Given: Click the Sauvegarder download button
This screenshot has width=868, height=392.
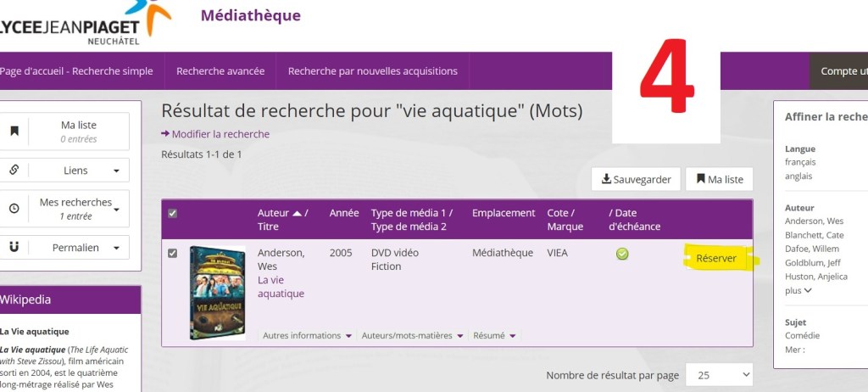Looking at the screenshot, I should (636, 179).
